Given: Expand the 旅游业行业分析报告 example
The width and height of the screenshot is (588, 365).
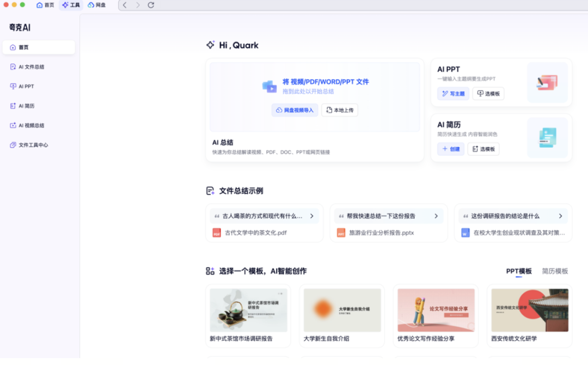Looking at the screenshot, I should (x=436, y=216).
